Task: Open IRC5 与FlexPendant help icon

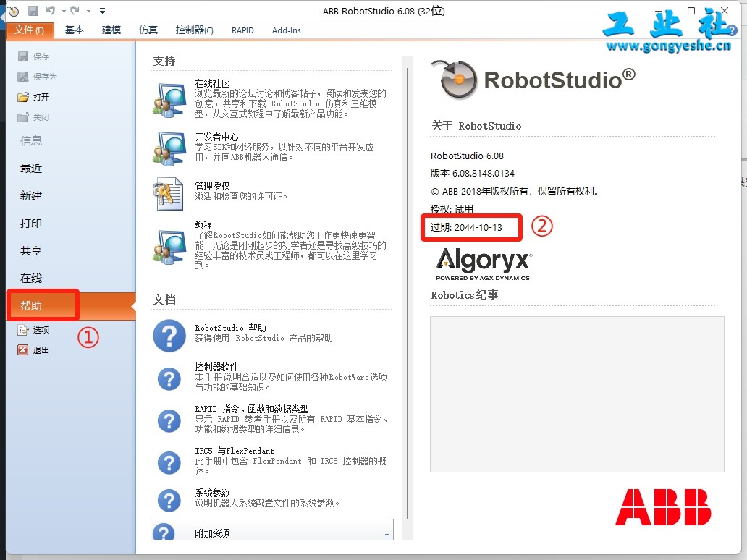Action: [169, 463]
